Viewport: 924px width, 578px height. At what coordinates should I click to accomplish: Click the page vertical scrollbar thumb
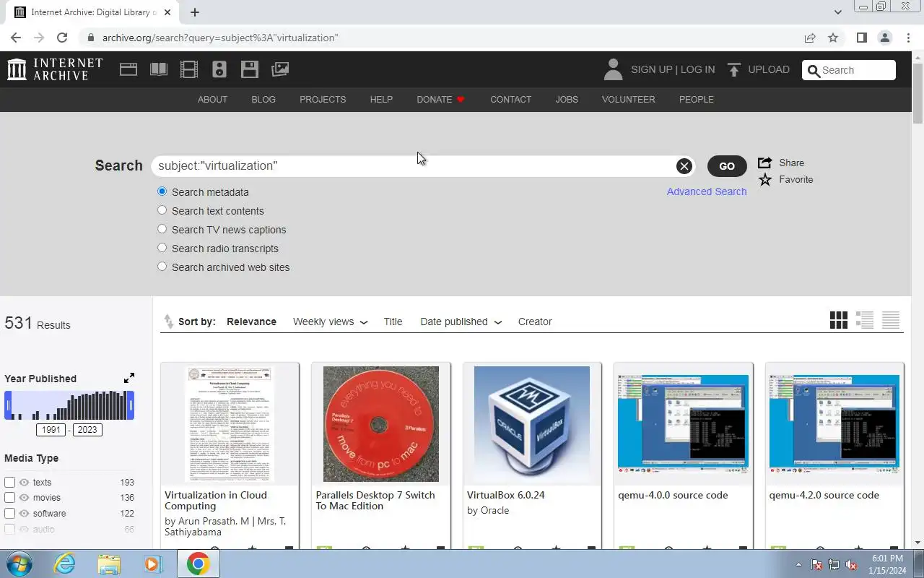click(918, 92)
